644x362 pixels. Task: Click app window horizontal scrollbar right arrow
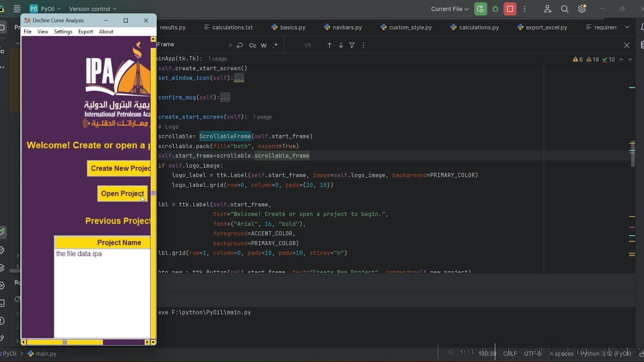pyautogui.click(x=147, y=342)
